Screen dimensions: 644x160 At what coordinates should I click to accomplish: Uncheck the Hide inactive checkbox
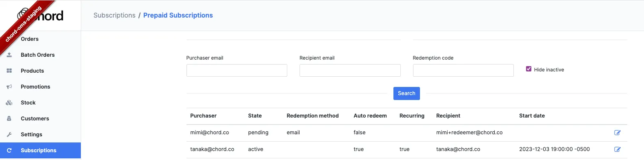(529, 69)
